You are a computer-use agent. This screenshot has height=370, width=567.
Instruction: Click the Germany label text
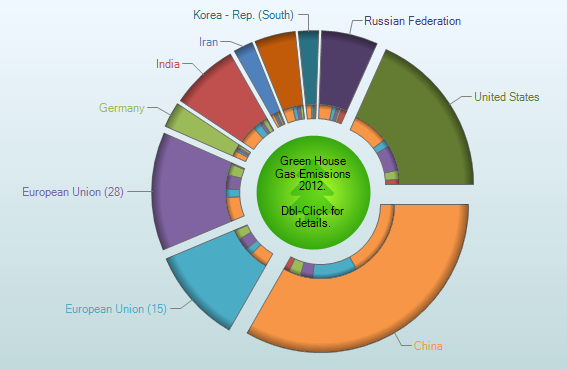pos(122,108)
